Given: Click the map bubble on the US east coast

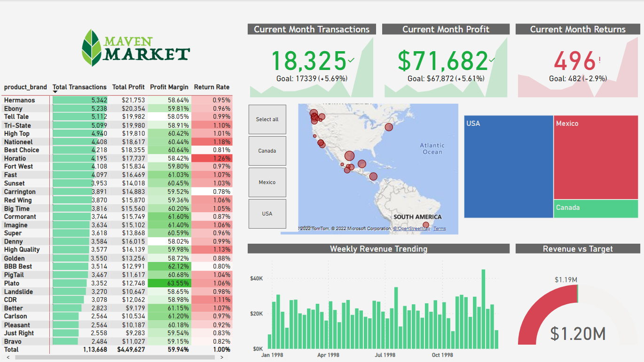Looking at the screenshot, I should pyautogui.click(x=389, y=127).
